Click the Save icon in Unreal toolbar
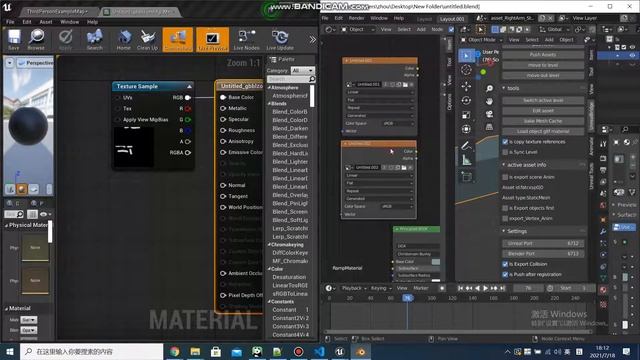The width and height of the screenshot is (640, 360). (x=14, y=40)
